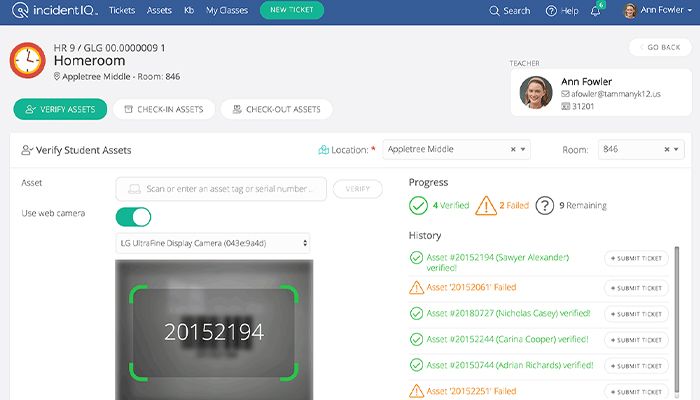Click the Verify Student Assets header icon

[27, 150]
